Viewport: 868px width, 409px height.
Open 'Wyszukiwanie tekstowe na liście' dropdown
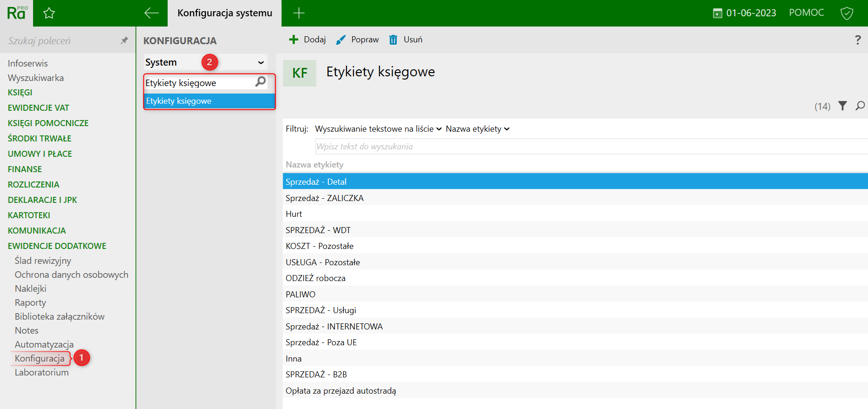point(378,129)
